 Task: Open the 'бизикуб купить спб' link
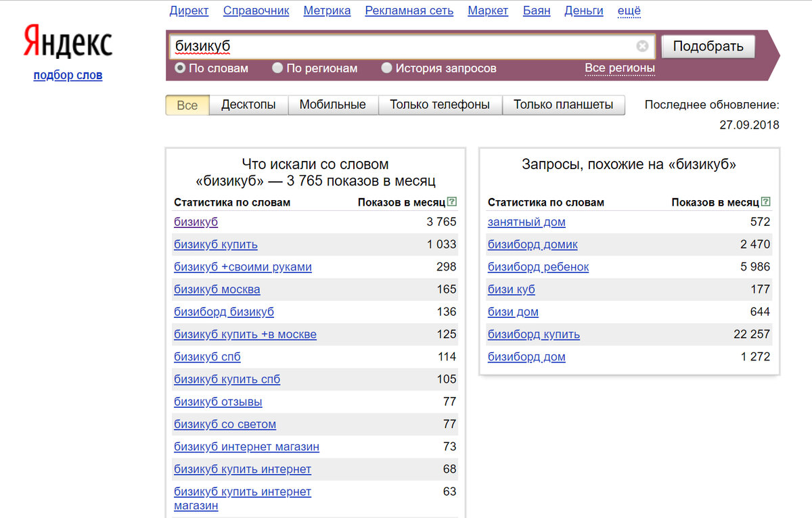coord(227,379)
